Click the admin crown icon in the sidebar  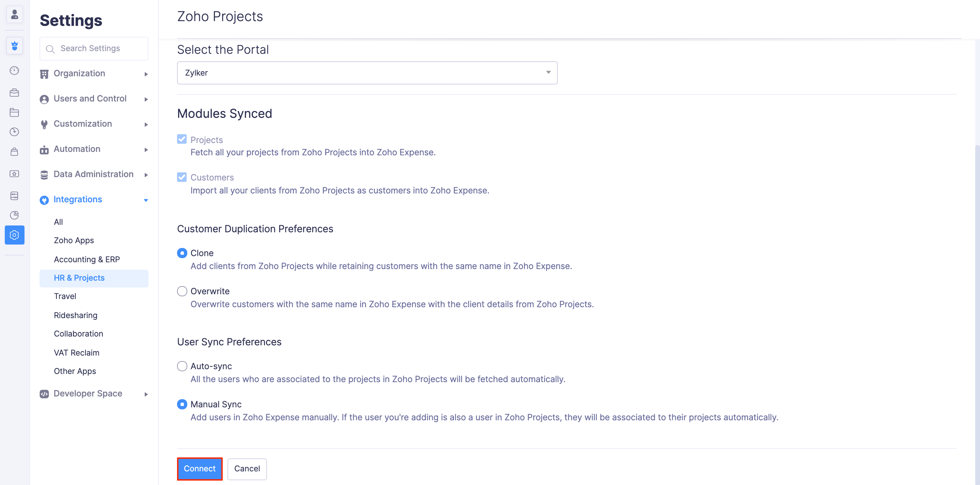point(14,46)
